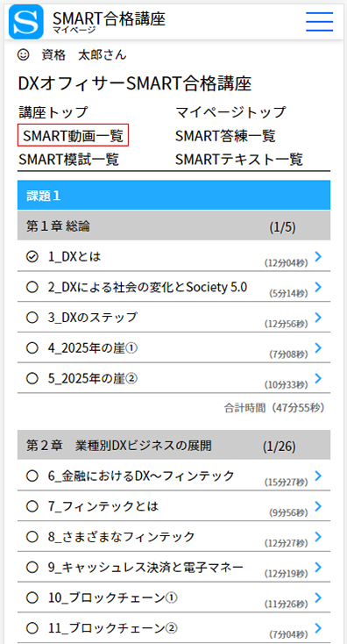
Task: Click arrow next to 5_2025年の崖②
Action: pos(318,378)
